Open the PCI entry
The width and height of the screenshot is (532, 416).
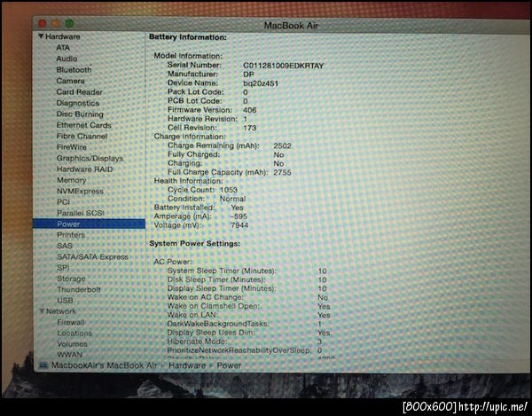[x=64, y=202]
